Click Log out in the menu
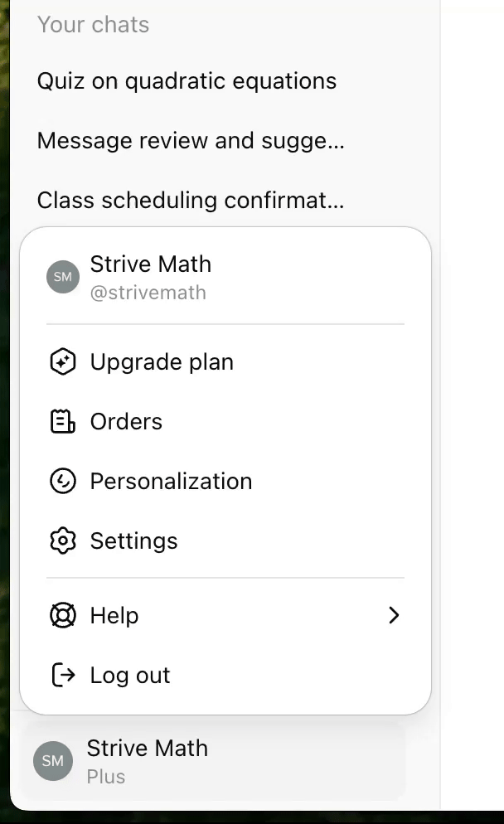Screen dimensions: 504x824 click(129, 675)
